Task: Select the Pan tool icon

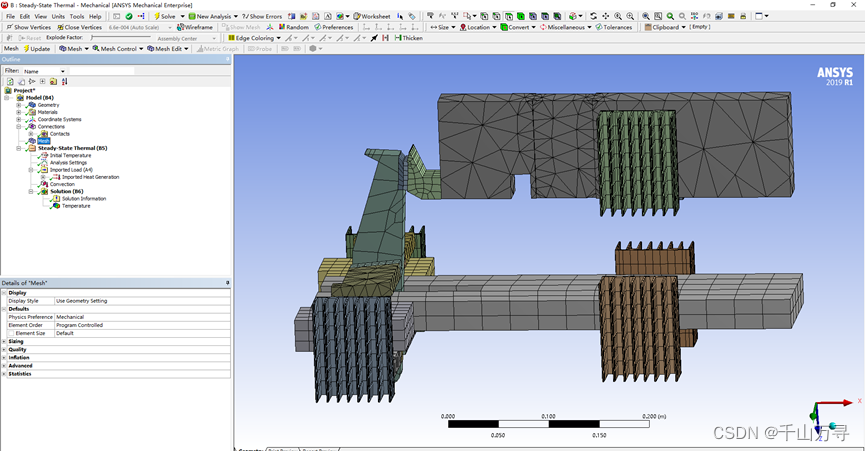Action: [606, 16]
